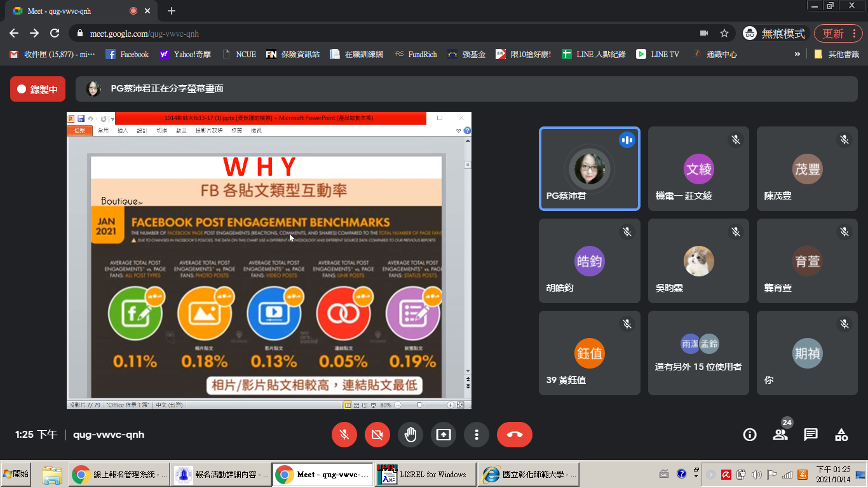
Task: Click volume icon in system tray
Action: 756,475
